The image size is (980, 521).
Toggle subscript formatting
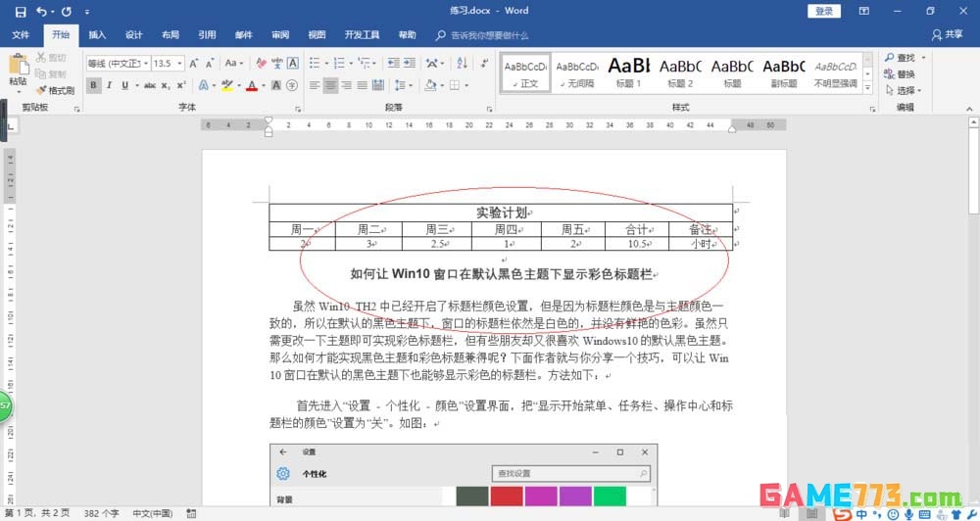click(165, 85)
